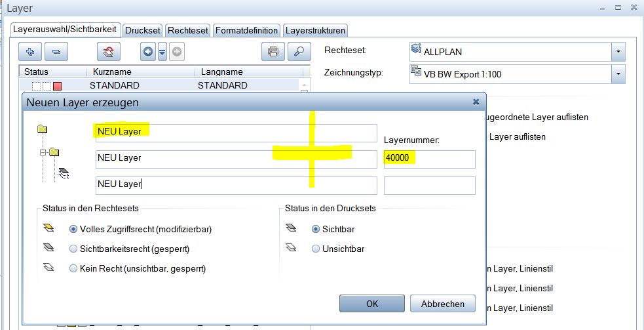Open the Rechteset ALLPLAN dropdown
The image size is (644, 330).
pyautogui.click(x=618, y=51)
